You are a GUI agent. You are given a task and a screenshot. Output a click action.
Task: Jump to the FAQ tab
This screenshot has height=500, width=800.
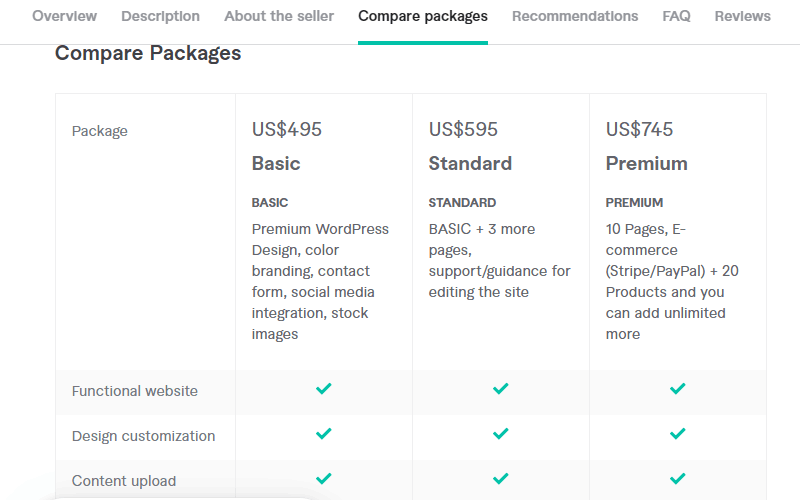(x=676, y=16)
